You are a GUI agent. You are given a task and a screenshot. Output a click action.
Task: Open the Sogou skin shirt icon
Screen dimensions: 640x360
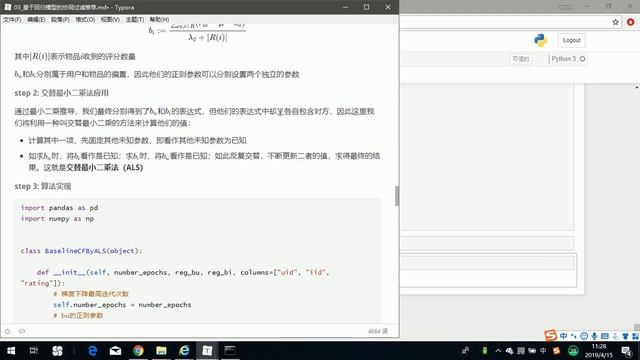[x=625, y=336]
